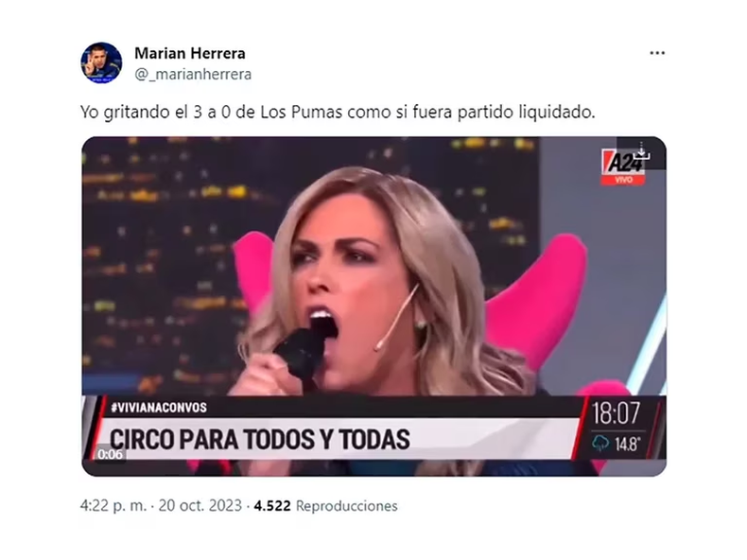Image resolution: width=747 pixels, height=560 pixels.
Task: Open the @_marianherrera handle link
Action: pyautogui.click(x=193, y=75)
